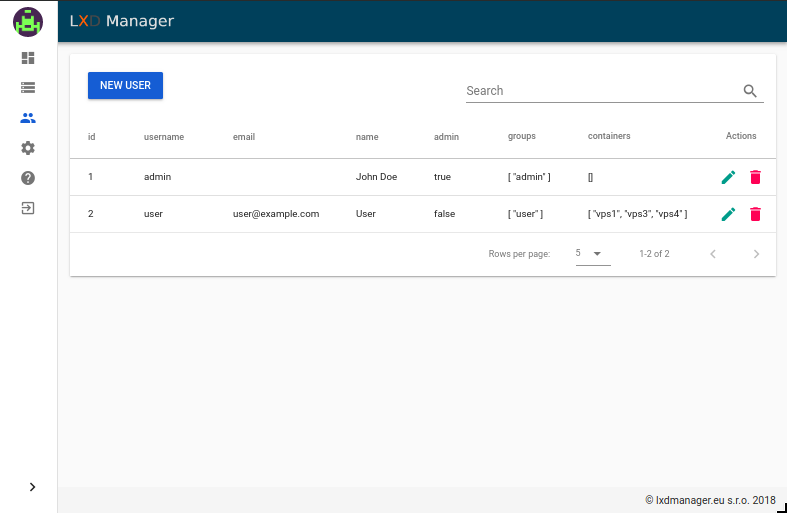Viewport: 787px width, 513px height.
Task: Click the groups cell [ "admin" ]
Action: [x=529, y=177]
